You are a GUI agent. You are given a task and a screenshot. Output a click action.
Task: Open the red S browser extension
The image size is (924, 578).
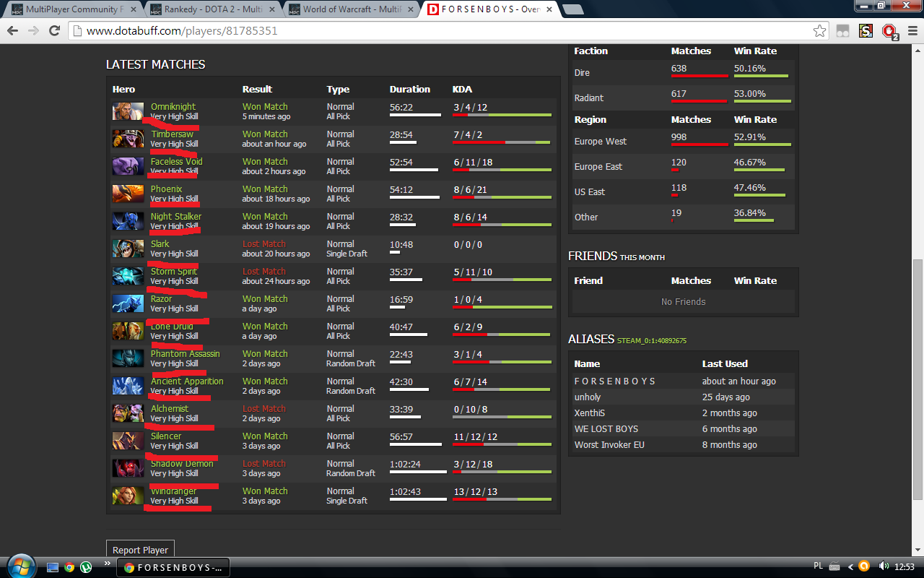866,31
